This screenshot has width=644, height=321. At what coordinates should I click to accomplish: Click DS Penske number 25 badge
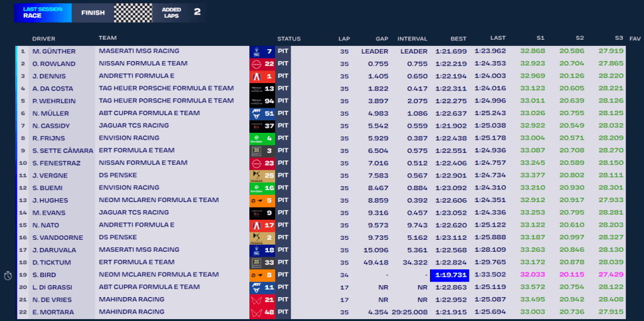point(262,176)
